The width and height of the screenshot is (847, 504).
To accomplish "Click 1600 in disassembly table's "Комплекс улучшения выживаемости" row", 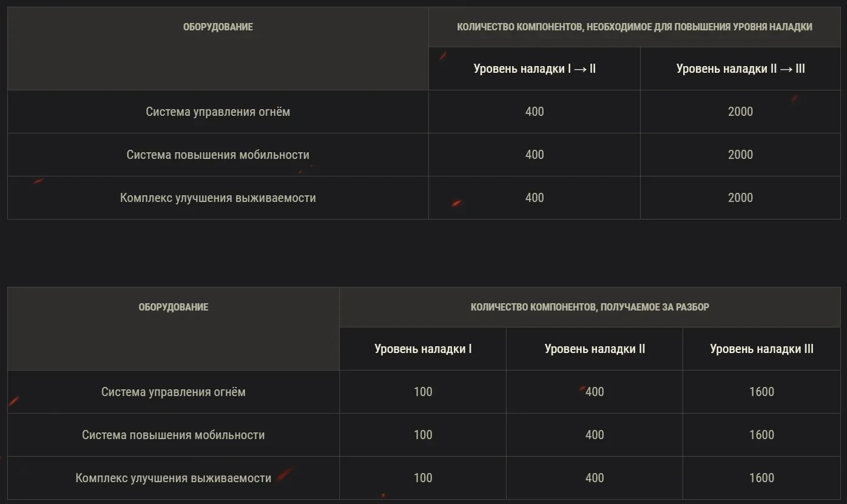I will [761, 478].
